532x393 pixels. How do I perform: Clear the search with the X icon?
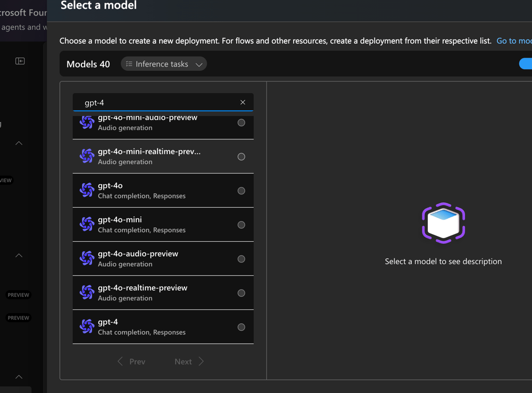pyautogui.click(x=243, y=102)
